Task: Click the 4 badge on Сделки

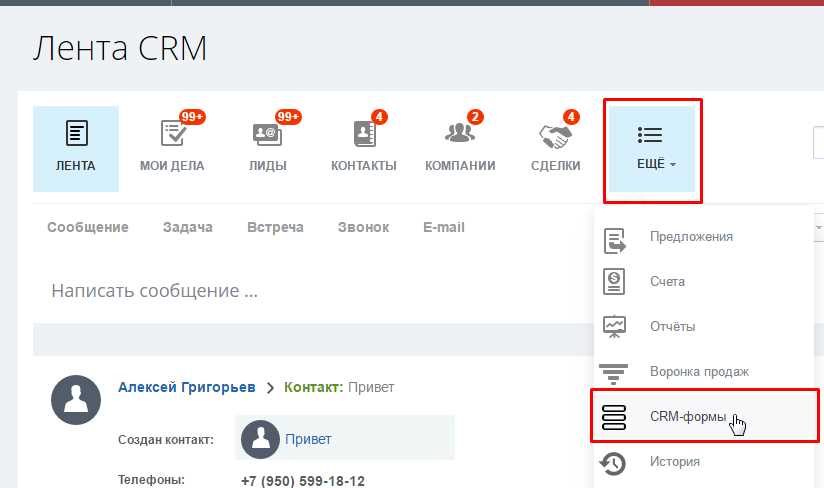Action: 571,117
